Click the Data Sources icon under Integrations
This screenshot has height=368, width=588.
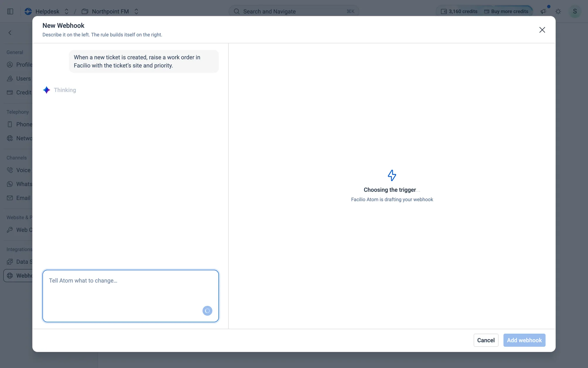tap(10, 262)
